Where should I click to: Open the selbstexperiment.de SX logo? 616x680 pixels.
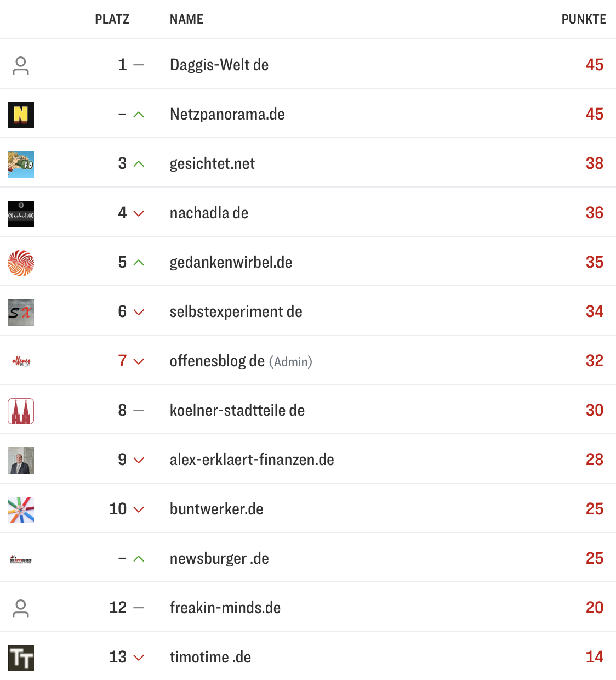click(x=20, y=312)
